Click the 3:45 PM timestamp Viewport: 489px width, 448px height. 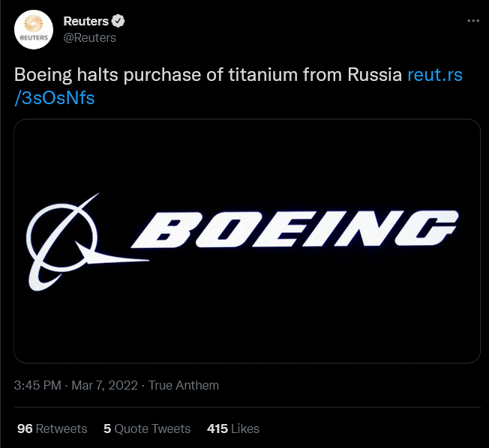[37, 385]
